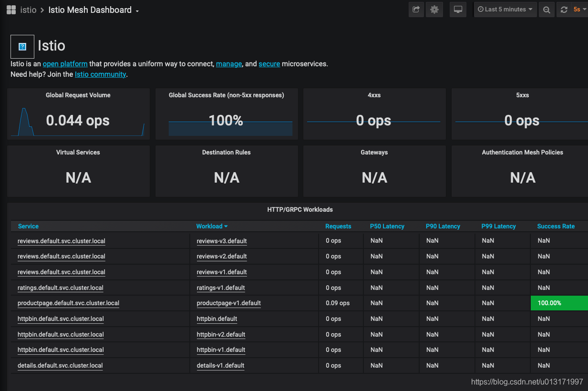
Task: Follow the manage link
Action: (x=229, y=64)
